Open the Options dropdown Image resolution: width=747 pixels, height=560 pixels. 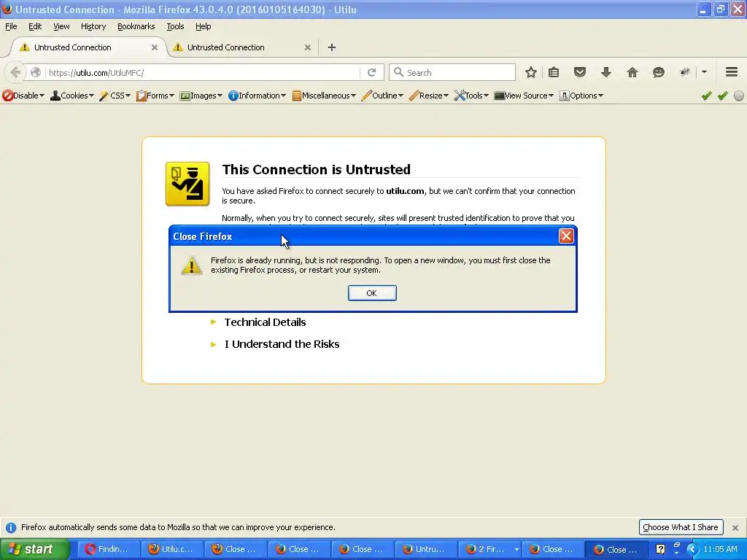pyautogui.click(x=581, y=96)
